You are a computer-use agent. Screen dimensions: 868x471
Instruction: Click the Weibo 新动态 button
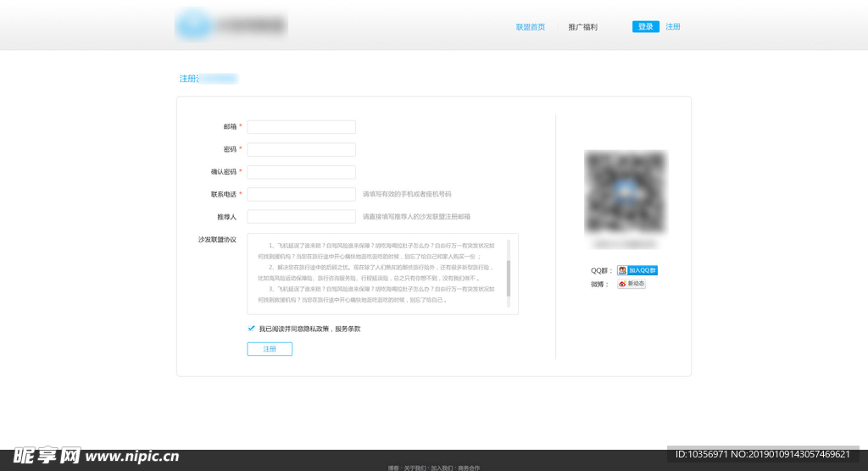click(631, 284)
